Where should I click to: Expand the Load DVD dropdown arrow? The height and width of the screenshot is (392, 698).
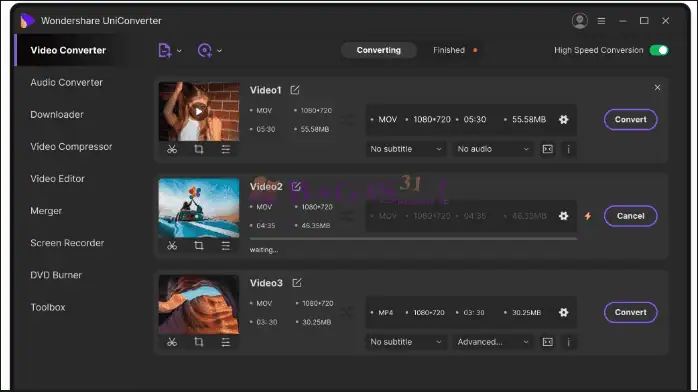[219, 51]
